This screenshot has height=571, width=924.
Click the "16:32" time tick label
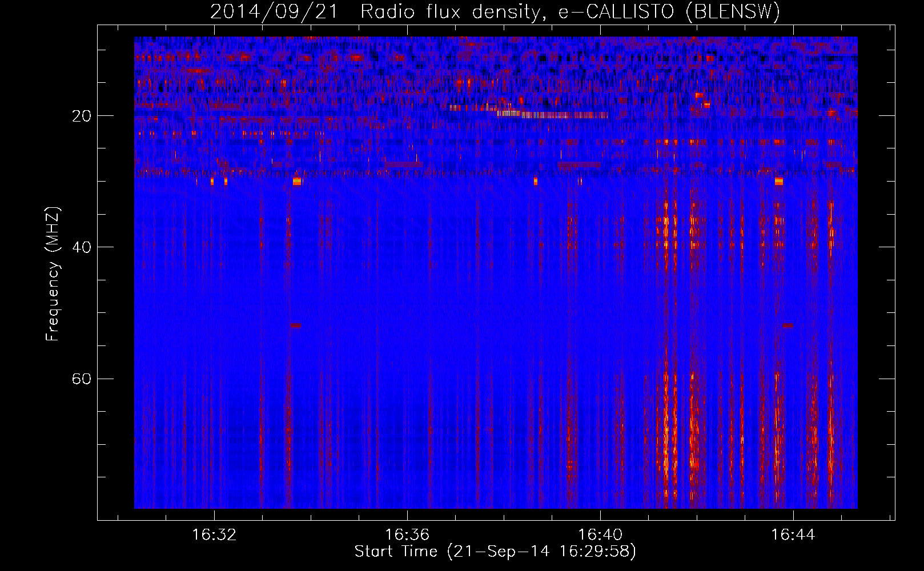214,535
